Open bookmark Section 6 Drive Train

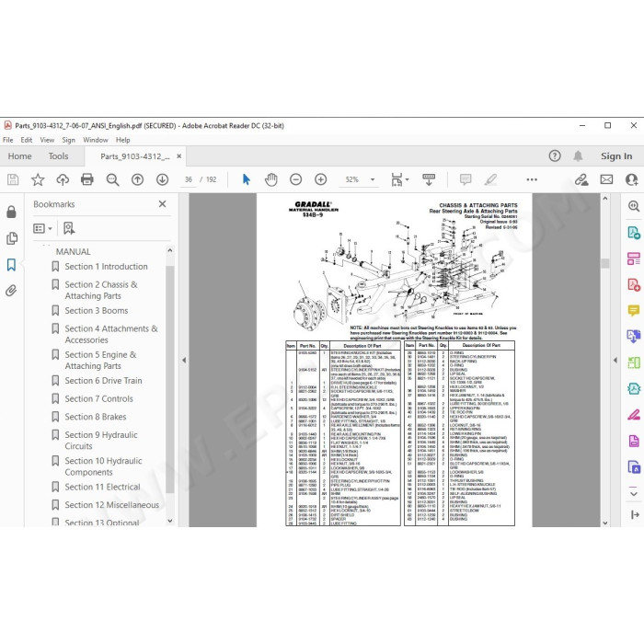click(x=103, y=381)
